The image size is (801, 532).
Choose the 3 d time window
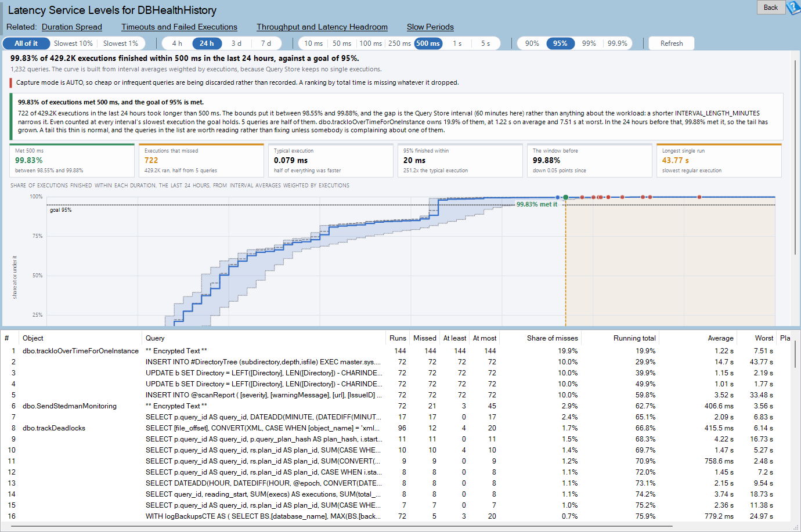click(x=236, y=44)
